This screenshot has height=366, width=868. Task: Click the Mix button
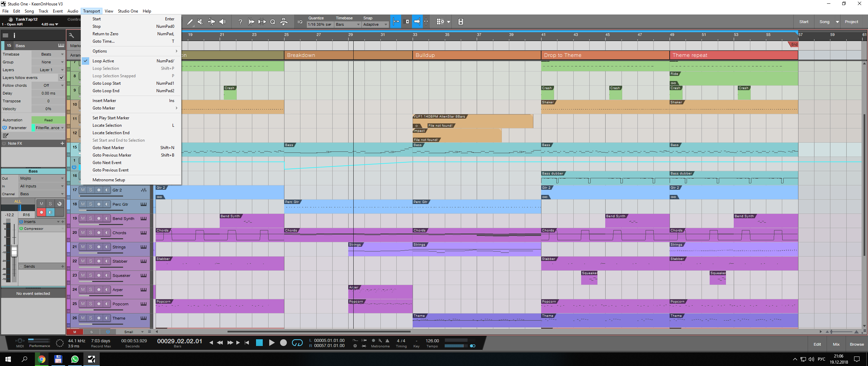(836, 344)
